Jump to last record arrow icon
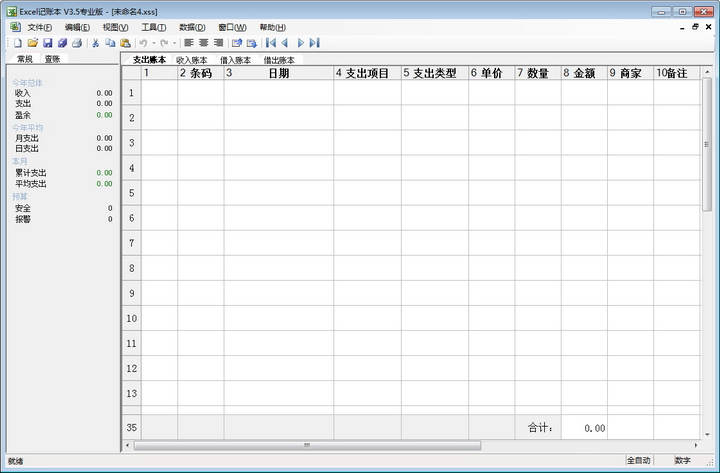This screenshot has height=473, width=720. coord(315,43)
